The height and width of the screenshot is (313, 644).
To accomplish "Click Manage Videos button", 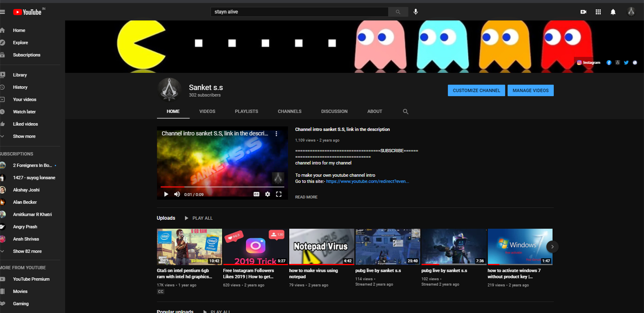I will pyautogui.click(x=530, y=90).
